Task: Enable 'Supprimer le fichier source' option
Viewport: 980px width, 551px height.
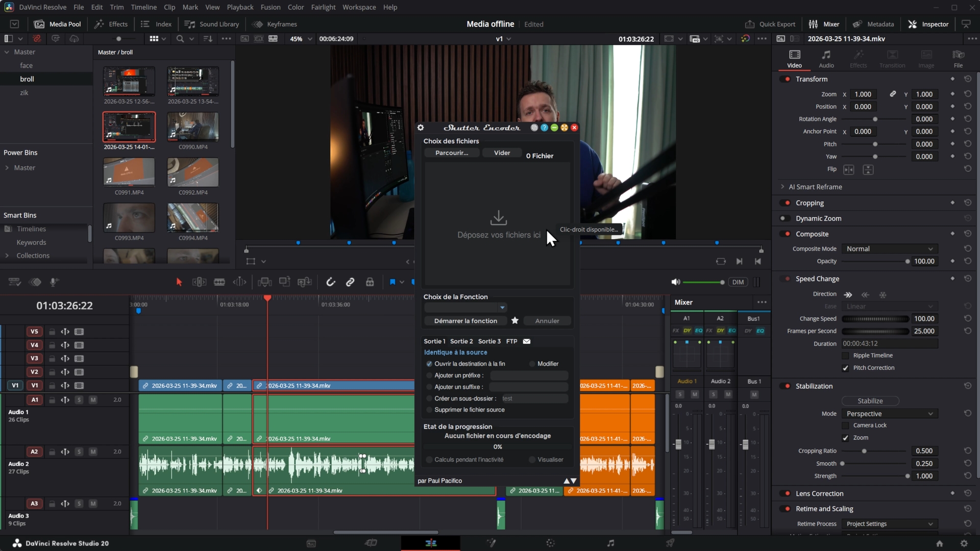Action: coord(429,410)
